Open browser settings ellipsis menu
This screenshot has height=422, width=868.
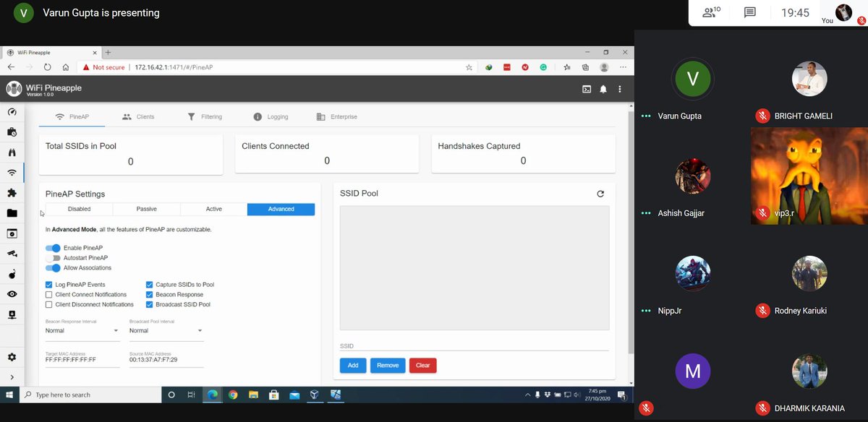[623, 67]
